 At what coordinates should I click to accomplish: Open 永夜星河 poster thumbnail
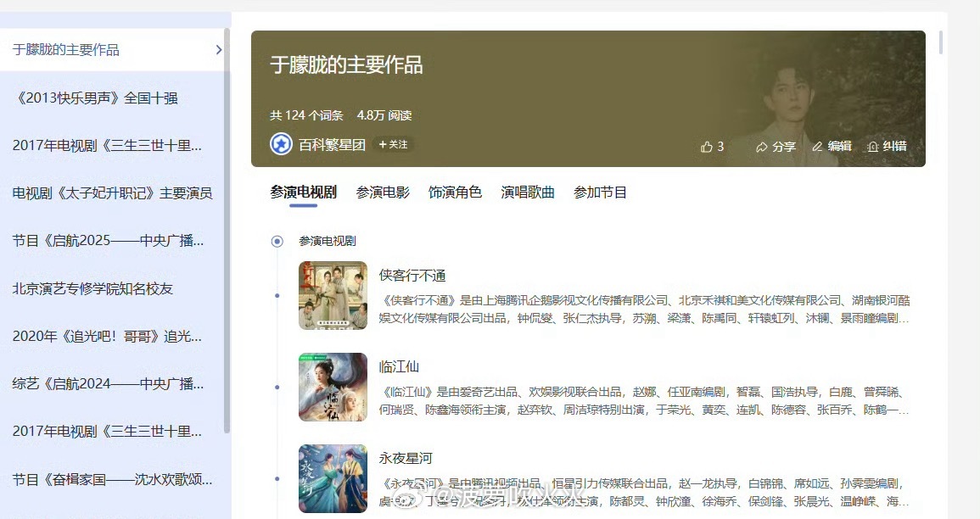pos(333,478)
